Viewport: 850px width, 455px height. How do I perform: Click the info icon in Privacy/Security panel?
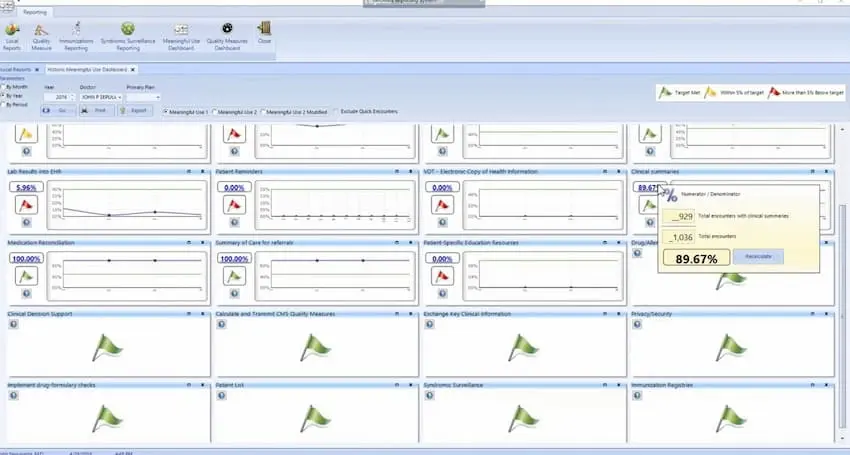tap(637, 324)
